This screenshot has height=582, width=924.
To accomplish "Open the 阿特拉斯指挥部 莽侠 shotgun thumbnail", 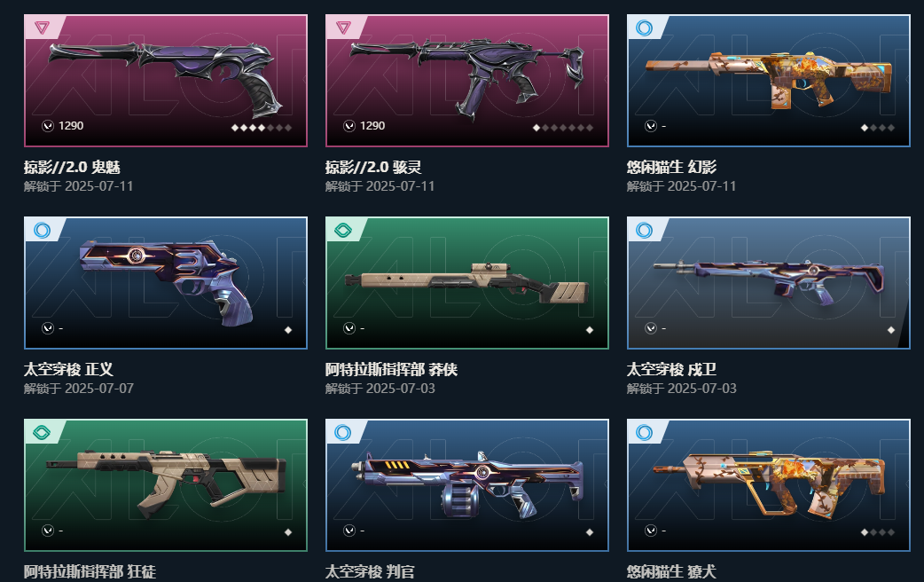I will coord(467,282).
